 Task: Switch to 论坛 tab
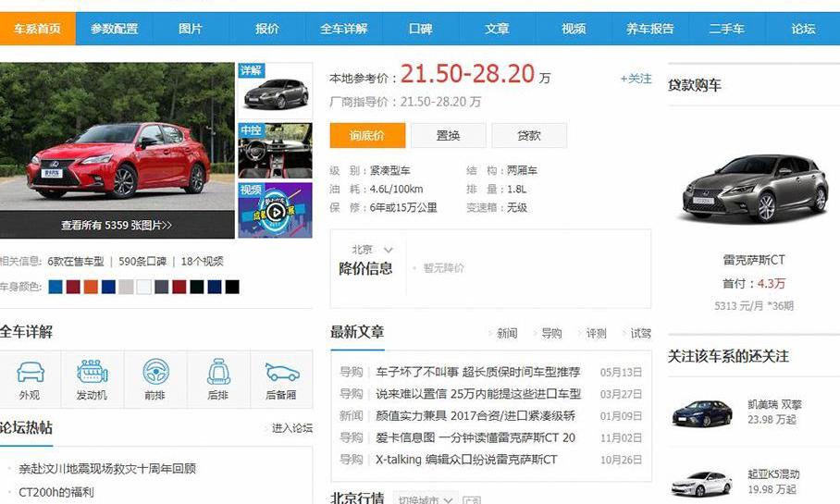[x=803, y=29]
